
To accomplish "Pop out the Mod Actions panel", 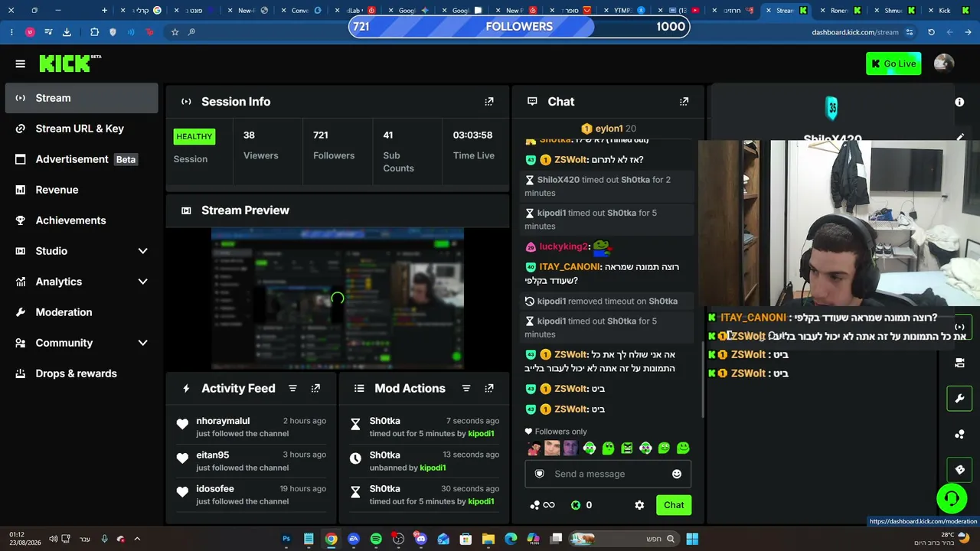I will (489, 388).
